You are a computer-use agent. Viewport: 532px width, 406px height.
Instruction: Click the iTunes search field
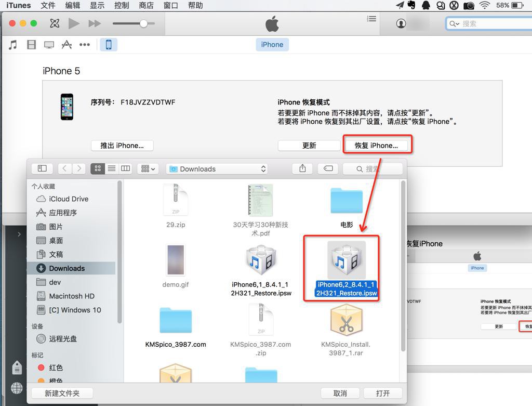488,23
